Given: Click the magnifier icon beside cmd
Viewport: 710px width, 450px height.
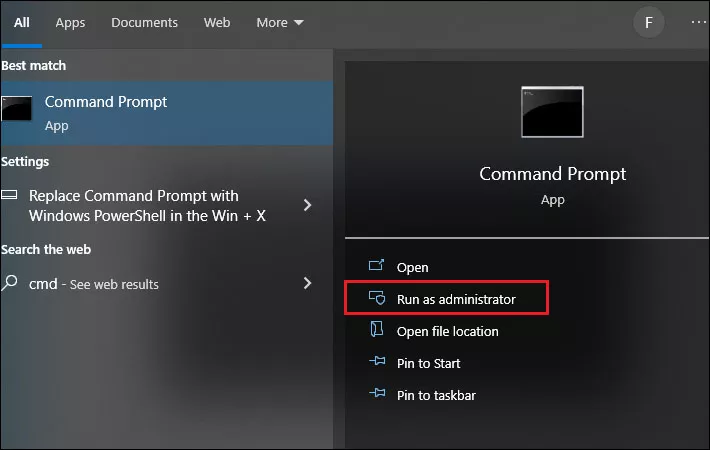Looking at the screenshot, I should coord(9,283).
